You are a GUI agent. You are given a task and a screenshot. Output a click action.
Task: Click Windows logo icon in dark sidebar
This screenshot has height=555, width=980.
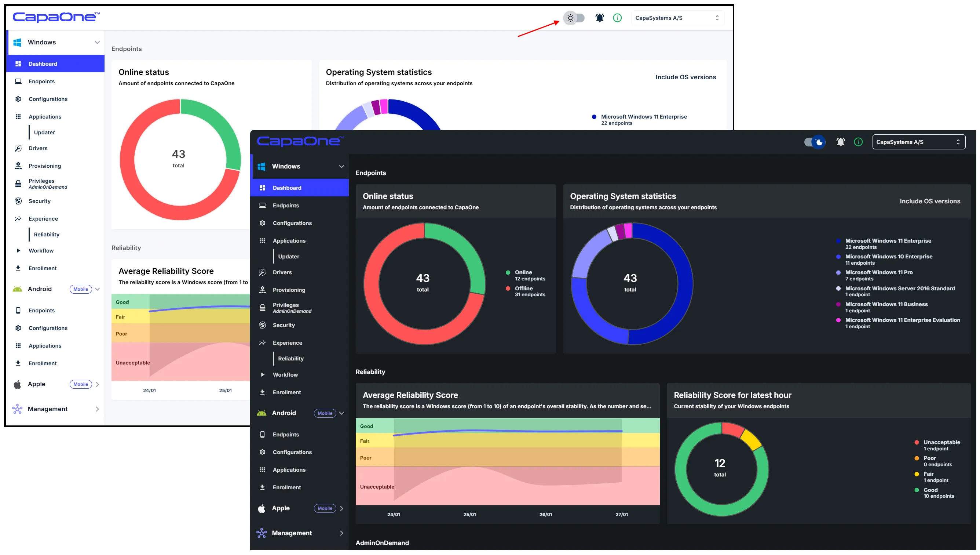pyautogui.click(x=261, y=167)
